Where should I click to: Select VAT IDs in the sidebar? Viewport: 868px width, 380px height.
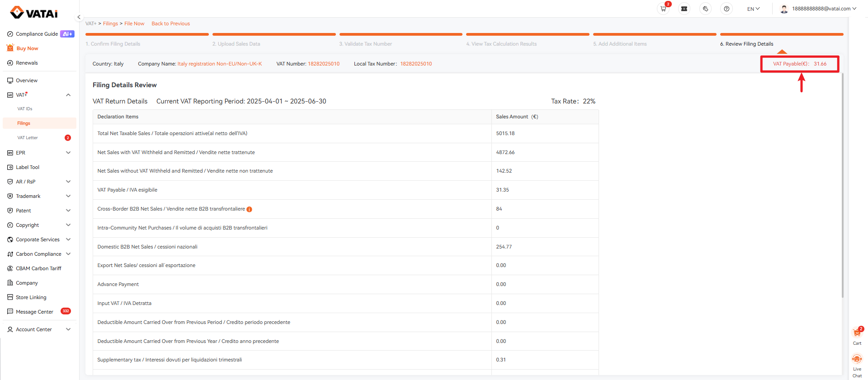point(25,109)
